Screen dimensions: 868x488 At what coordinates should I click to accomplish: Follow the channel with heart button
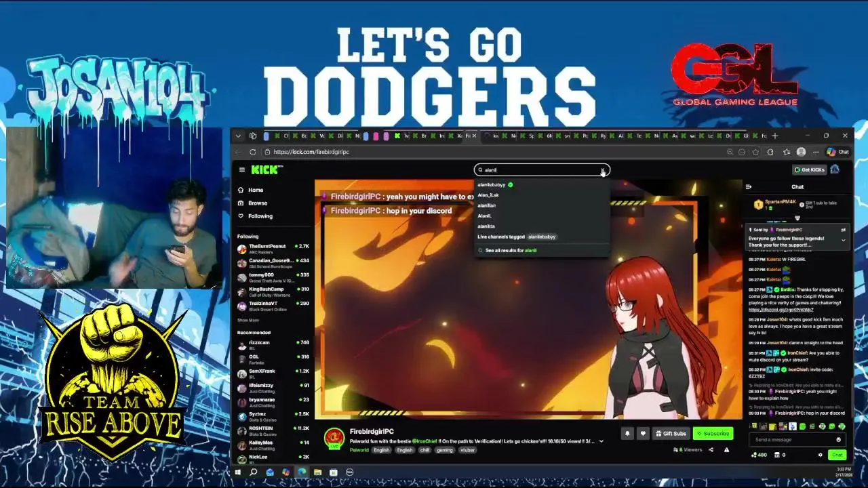pyautogui.click(x=643, y=434)
